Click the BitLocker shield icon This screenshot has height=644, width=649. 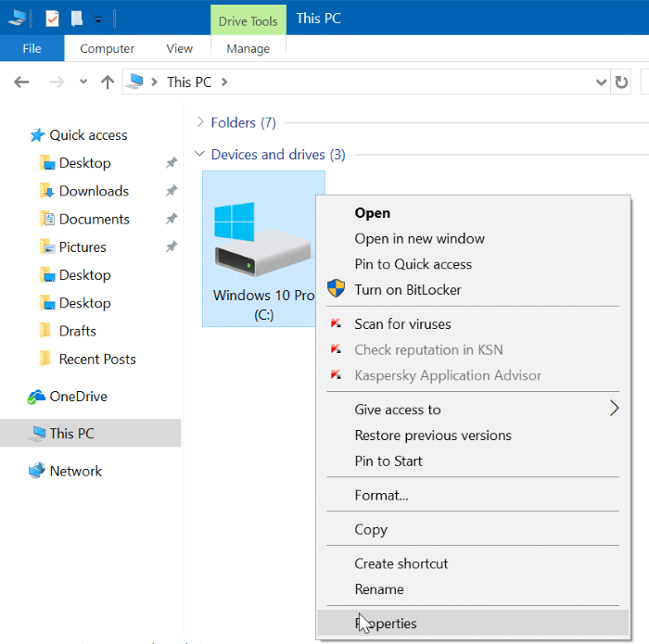click(x=336, y=288)
